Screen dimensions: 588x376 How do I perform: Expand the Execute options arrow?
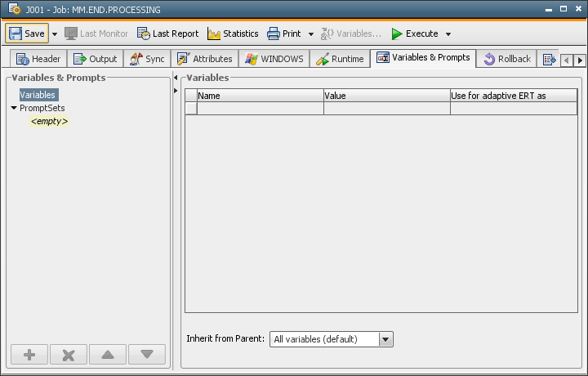(x=448, y=34)
